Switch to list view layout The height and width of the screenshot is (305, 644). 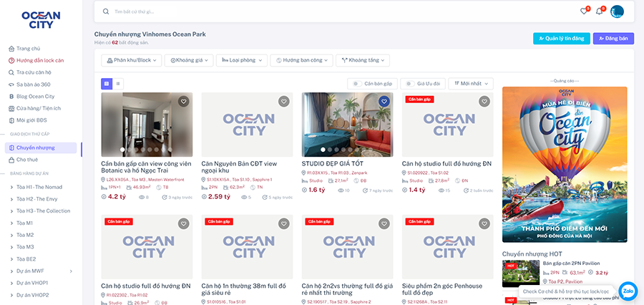(118, 84)
